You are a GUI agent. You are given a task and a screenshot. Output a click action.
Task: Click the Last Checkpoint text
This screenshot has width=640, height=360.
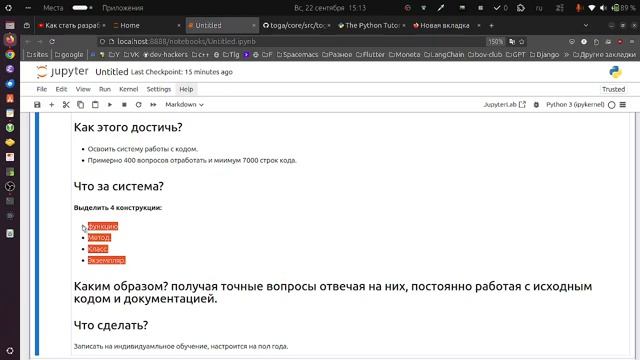[182, 72]
